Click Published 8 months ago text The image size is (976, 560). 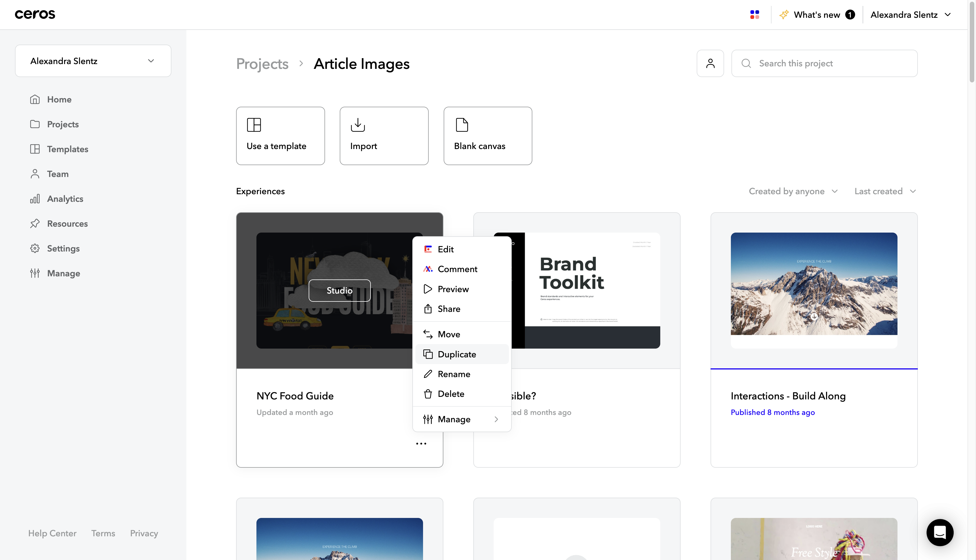point(772,412)
